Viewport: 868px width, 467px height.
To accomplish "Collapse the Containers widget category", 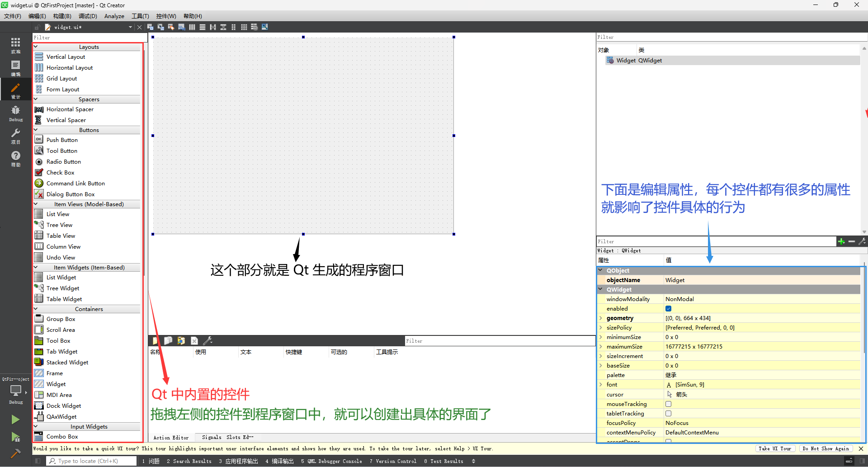I will (36, 309).
